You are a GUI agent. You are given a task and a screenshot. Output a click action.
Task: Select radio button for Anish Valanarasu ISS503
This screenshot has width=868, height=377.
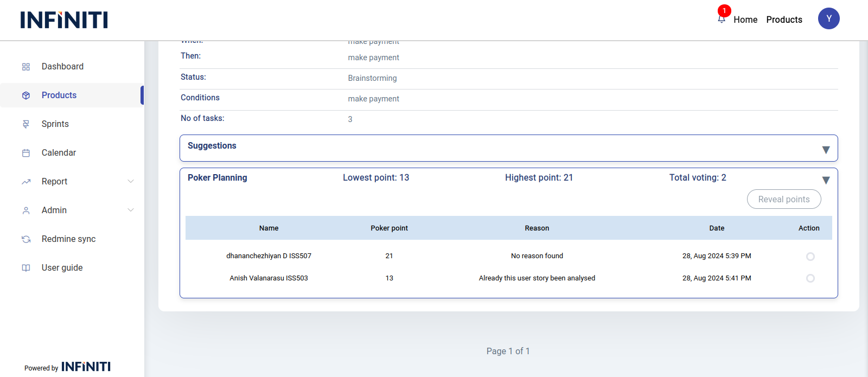[x=810, y=278]
